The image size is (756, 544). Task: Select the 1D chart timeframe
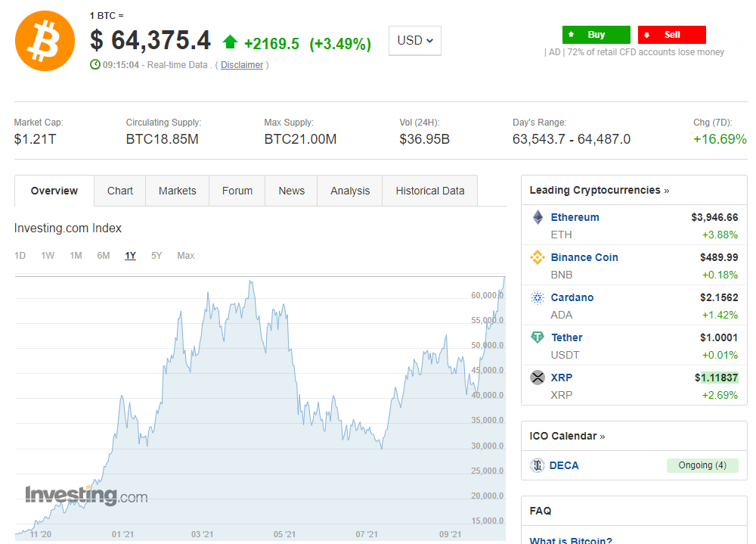pyautogui.click(x=20, y=255)
